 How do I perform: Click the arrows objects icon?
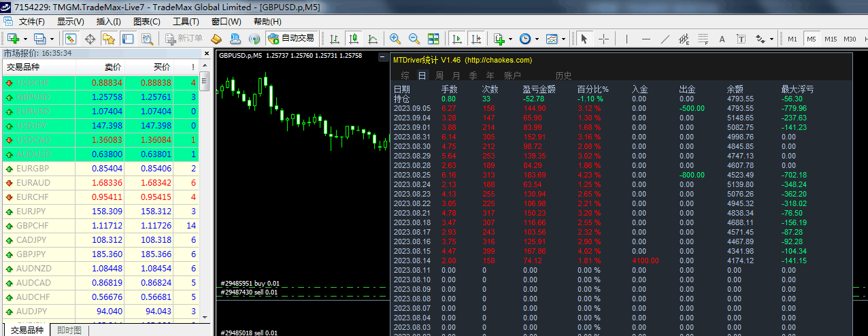tap(761, 39)
